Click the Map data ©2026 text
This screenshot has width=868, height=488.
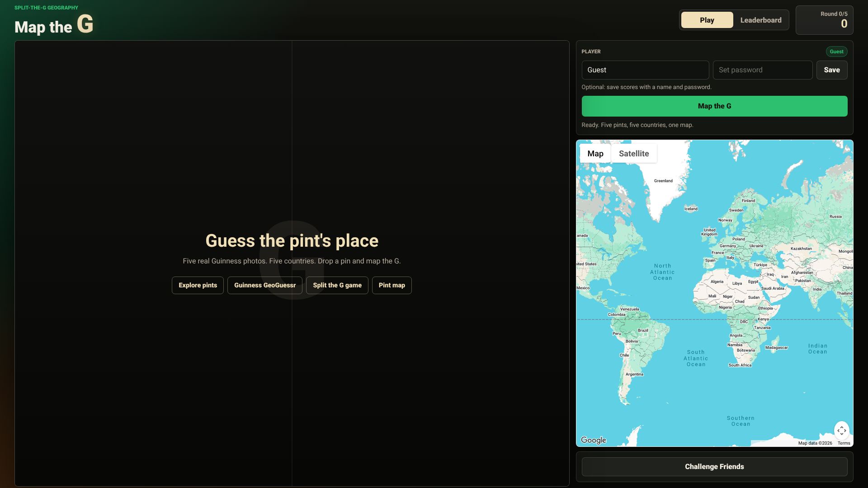(x=815, y=443)
